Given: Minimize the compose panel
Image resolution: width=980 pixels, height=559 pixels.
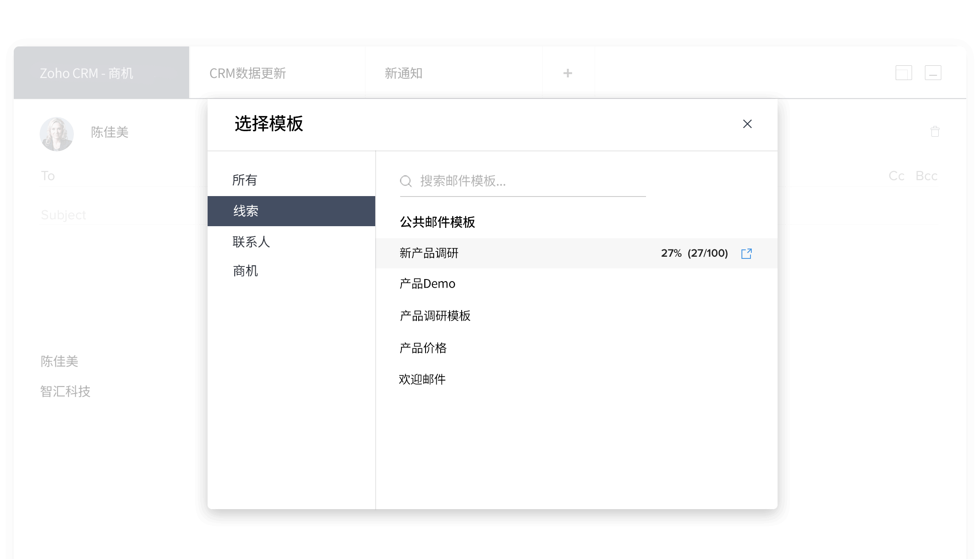Looking at the screenshot, I should pyautogui.click(x=933, y=73).
